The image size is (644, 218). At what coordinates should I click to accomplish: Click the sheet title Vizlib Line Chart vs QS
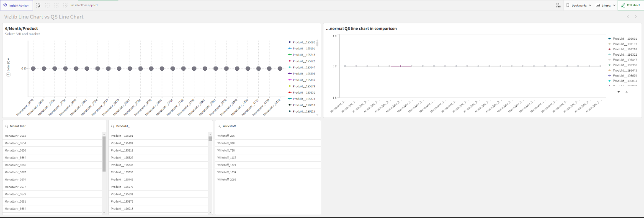point(44,17)
